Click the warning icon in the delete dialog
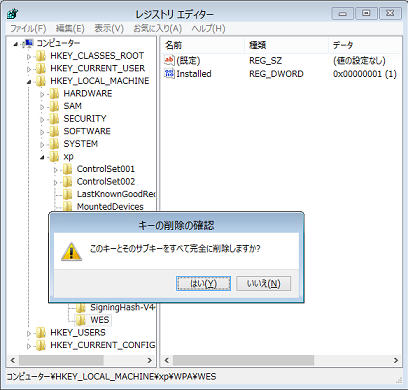The width and height of the screenshot is (408, 390). (71, 251)
